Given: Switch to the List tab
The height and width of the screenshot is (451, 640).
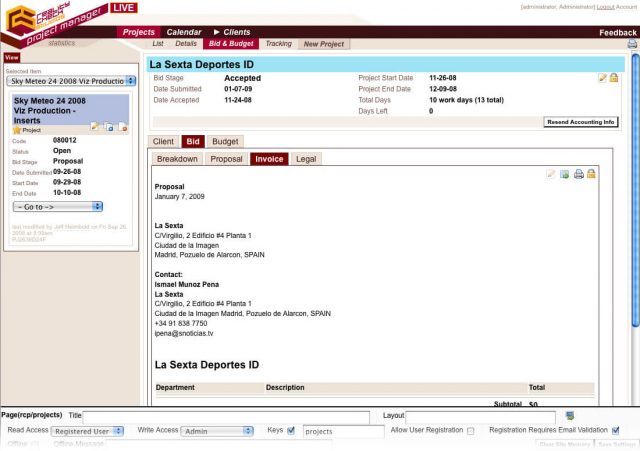Looking at the screenshot, I should coord(158,44).
